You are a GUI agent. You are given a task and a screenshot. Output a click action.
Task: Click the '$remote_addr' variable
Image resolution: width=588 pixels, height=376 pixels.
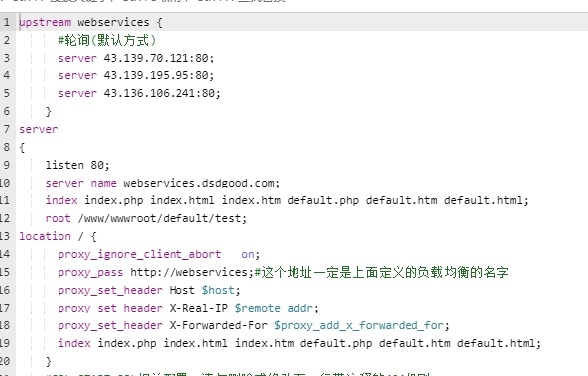tap(274, 309)
